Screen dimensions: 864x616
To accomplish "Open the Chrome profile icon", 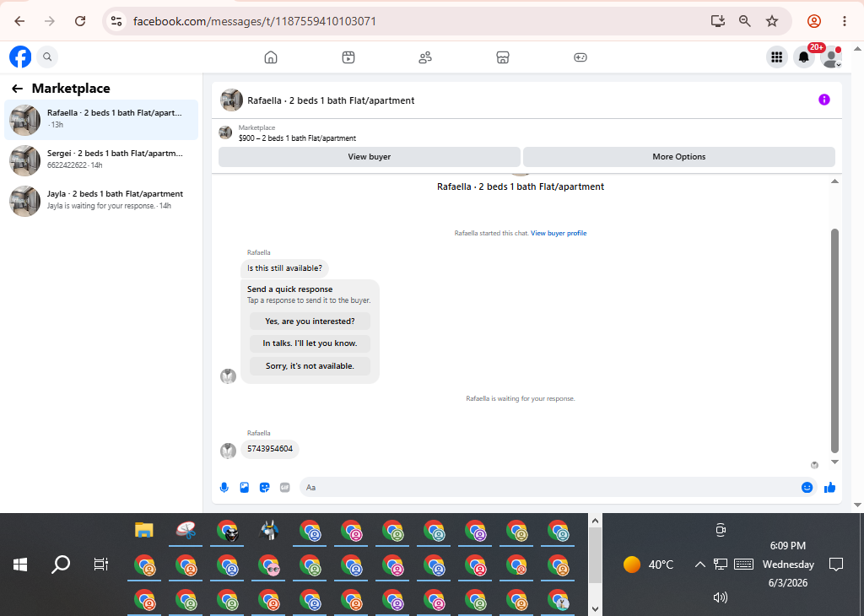I will (x=814, y=21).
